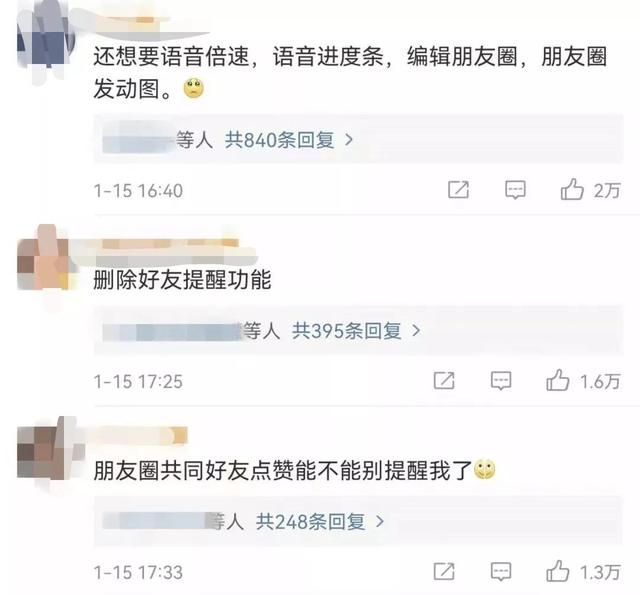This screenshot has height=595, width=640.
Task: Open the first commenter's avatar
Action: pos(46,41)
